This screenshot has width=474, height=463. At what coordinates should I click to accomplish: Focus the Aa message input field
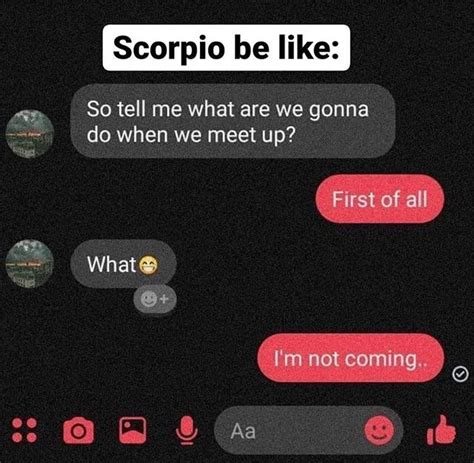coord(308,430)
